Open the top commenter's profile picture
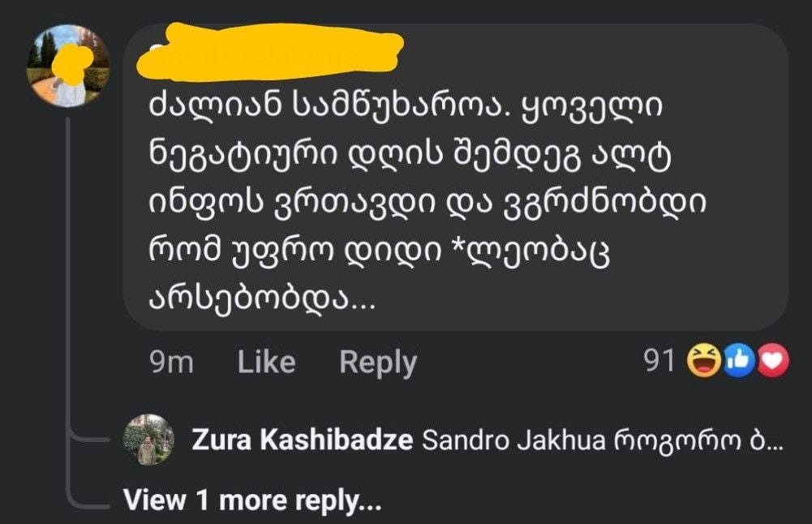Screen dimensions: 812x524 tap(68, 66)
